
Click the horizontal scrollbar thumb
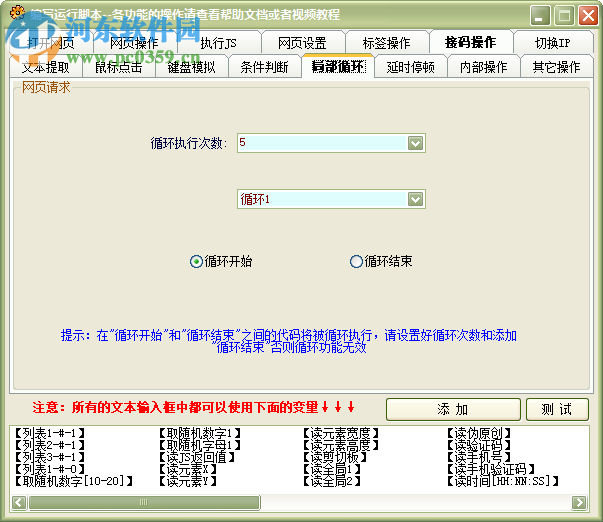[x=145, y=502]
